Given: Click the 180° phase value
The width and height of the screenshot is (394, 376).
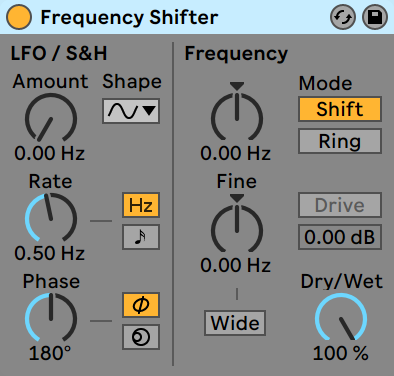Looking at the screenshot, I should 50,353.
